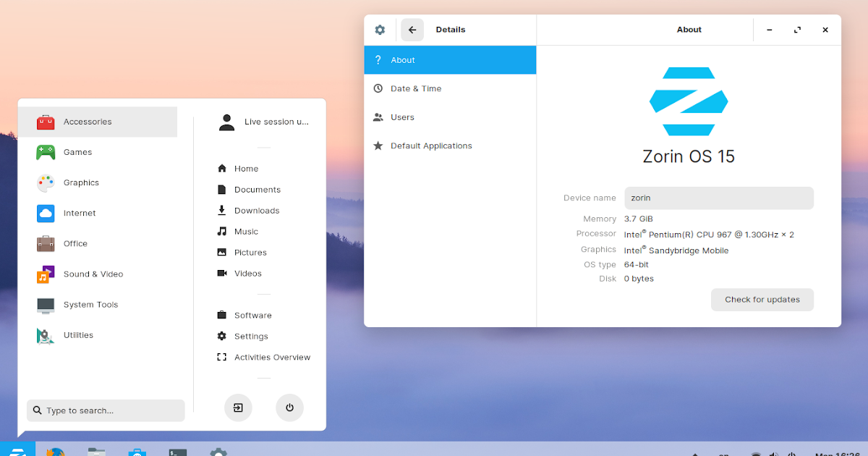Click the 'Zorin OS 15' heading
Viewport: 868px width, 456px height.
pos(689,156)
